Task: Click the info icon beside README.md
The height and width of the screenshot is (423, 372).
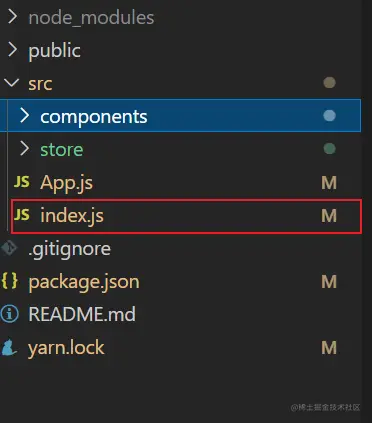Action: click(9, 314)
